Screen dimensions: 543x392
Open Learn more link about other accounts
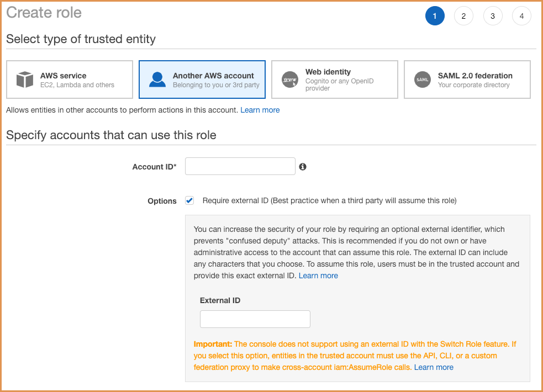[x=260, y=110]
